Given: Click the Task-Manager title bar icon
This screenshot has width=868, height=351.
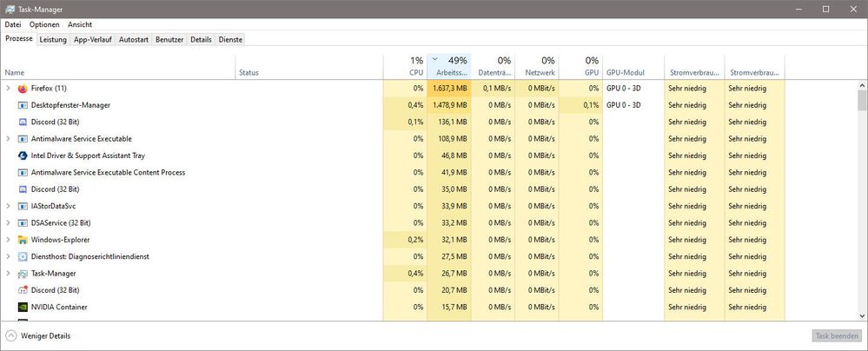Looking at the screenshot, I should [x=10, y=10].
